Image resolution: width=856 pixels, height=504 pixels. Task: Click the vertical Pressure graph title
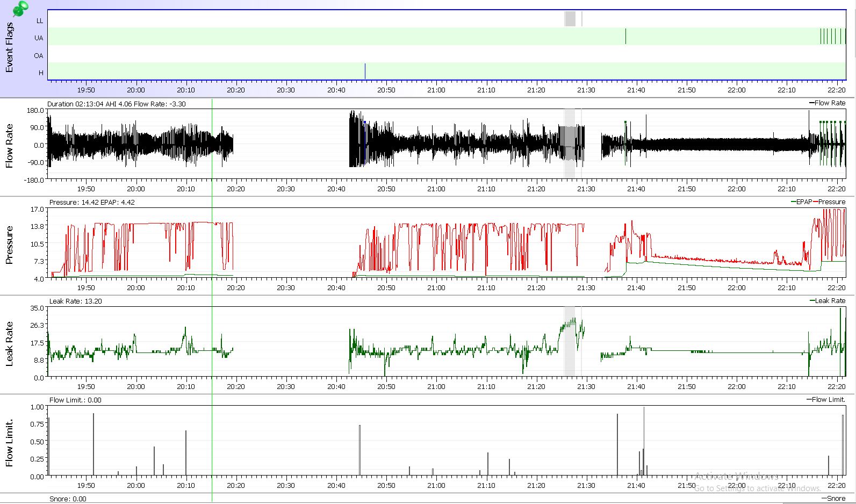pos(9,244)
